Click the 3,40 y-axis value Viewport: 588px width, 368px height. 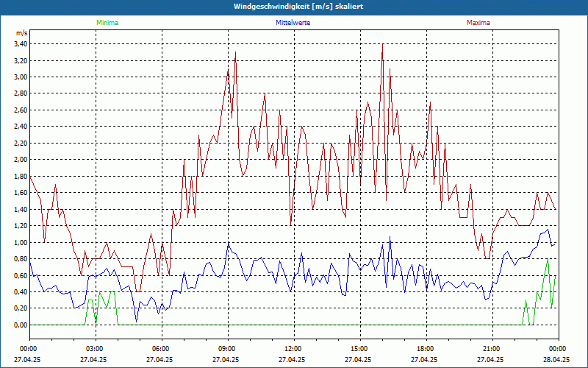click(x=21, y=44)
